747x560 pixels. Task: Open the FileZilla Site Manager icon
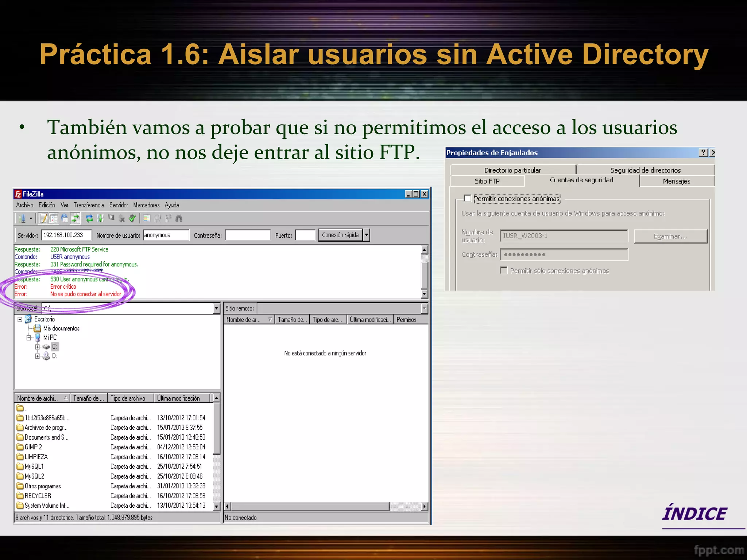point(22,218)
